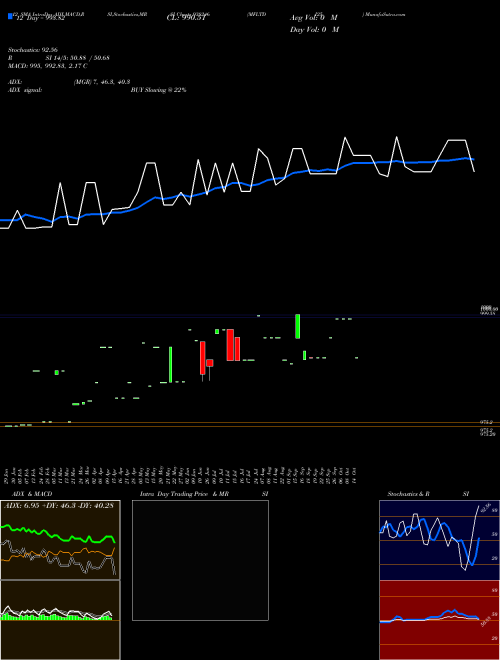This screenshot has height=660, width=500.
Task: Click the tallest green candlestick near the top line
Action: pyautogui.click(x=298, y=326)
